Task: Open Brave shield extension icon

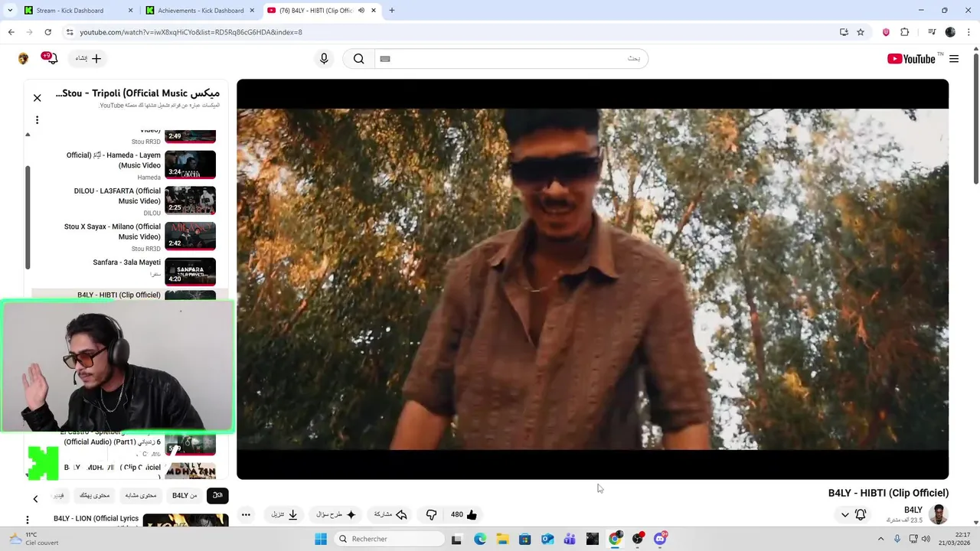Action: [886, 32]
